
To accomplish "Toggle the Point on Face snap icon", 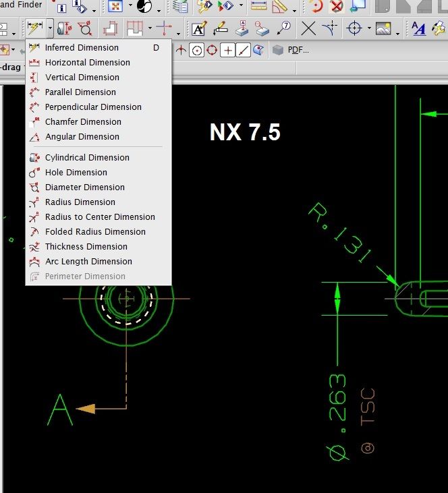I will tap(258, 50).
